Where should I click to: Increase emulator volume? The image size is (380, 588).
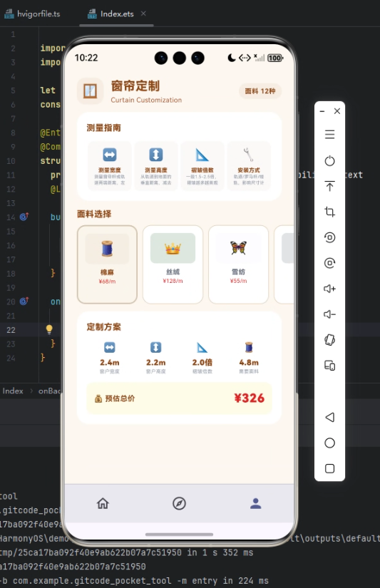tap(329, 289)
